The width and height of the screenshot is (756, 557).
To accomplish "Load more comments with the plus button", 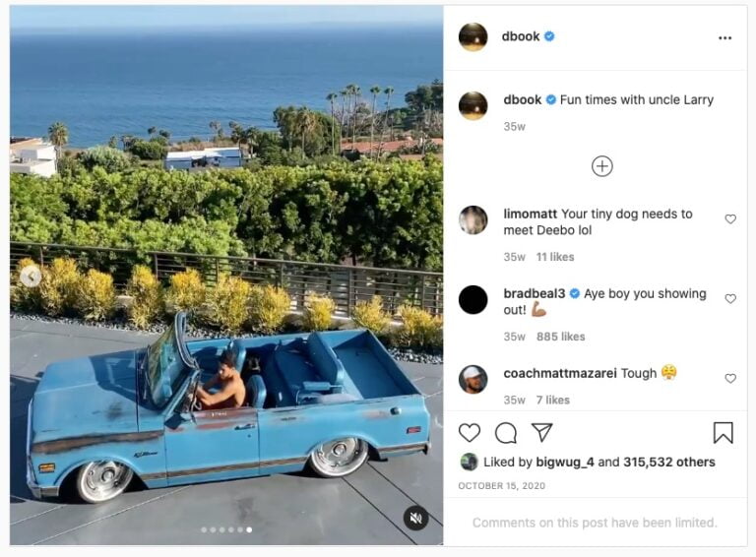I will click(602, 166).
